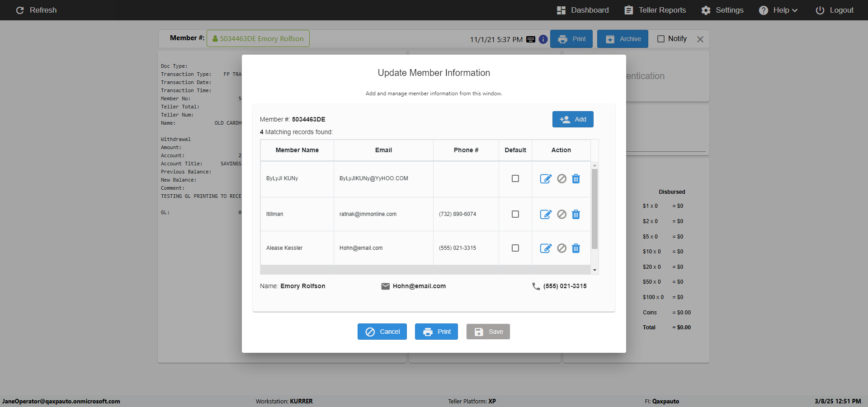Archive the transaction
This screenshot has height=407, width=868.
[x=623, y=39]
